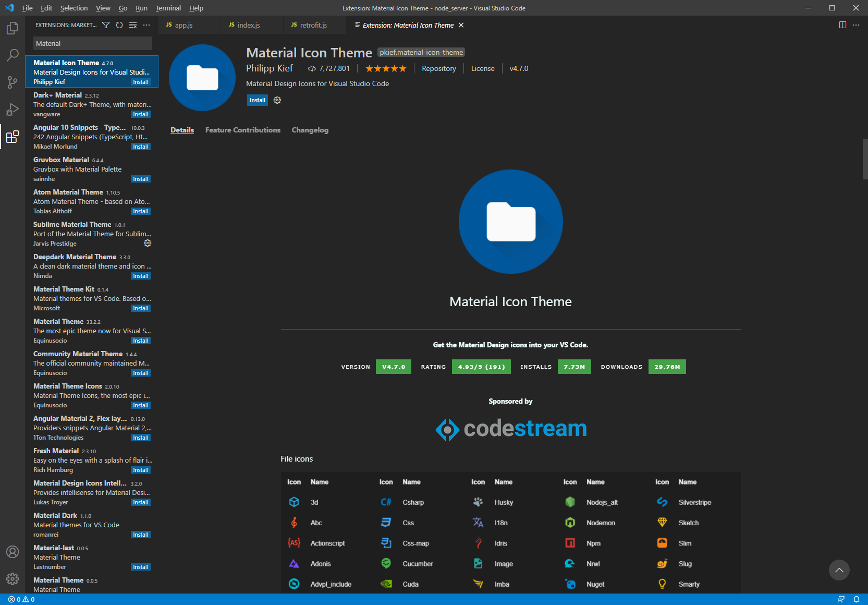The height and width of the screenshot is (605, 868).
Task: Open the Terminal menu
Action: click(168, 8)
